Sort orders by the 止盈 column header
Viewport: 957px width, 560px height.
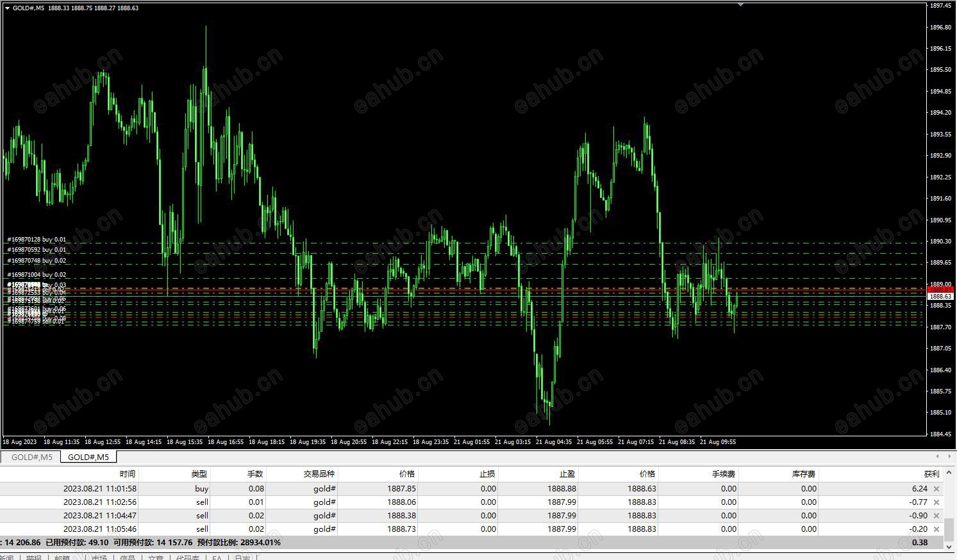567,474
